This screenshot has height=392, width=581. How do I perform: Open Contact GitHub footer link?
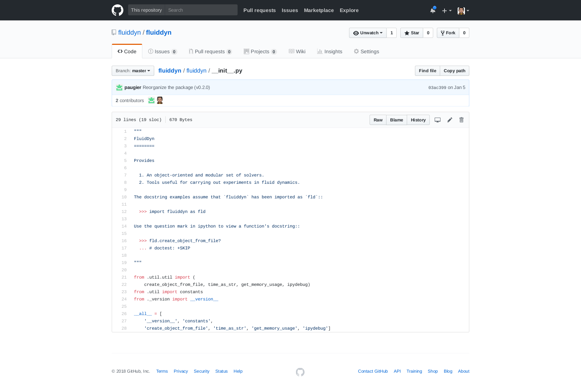(x=373, y=371)
